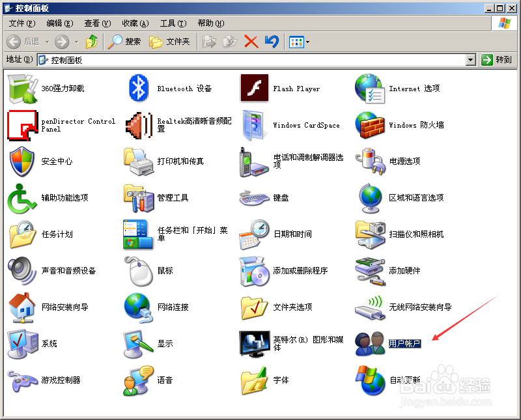Select the 用户帐户 users icon

pos(369,344)
